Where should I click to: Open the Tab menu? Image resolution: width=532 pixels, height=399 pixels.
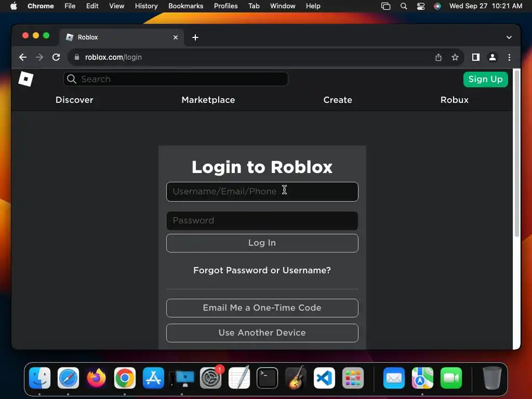click(x=254, y=6)
